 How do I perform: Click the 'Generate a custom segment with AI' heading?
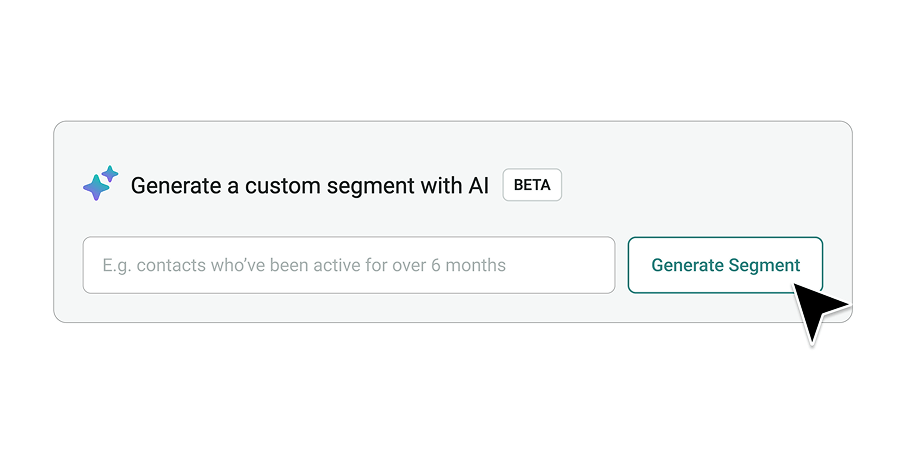310,186
